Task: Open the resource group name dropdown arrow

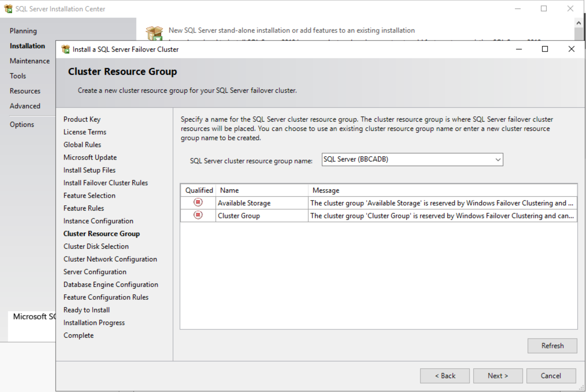Action: [x=498, y=159]
